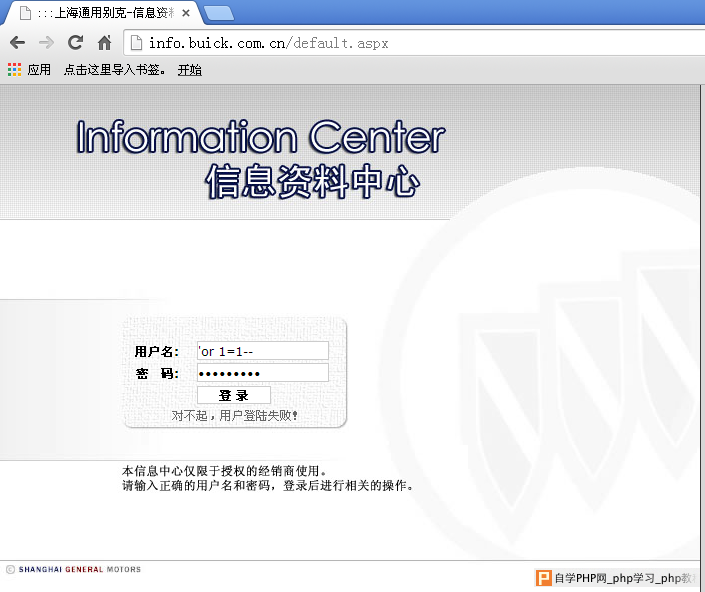Click the Information Center banner heading
Screen dimensions: 705x592
point(261,136)
